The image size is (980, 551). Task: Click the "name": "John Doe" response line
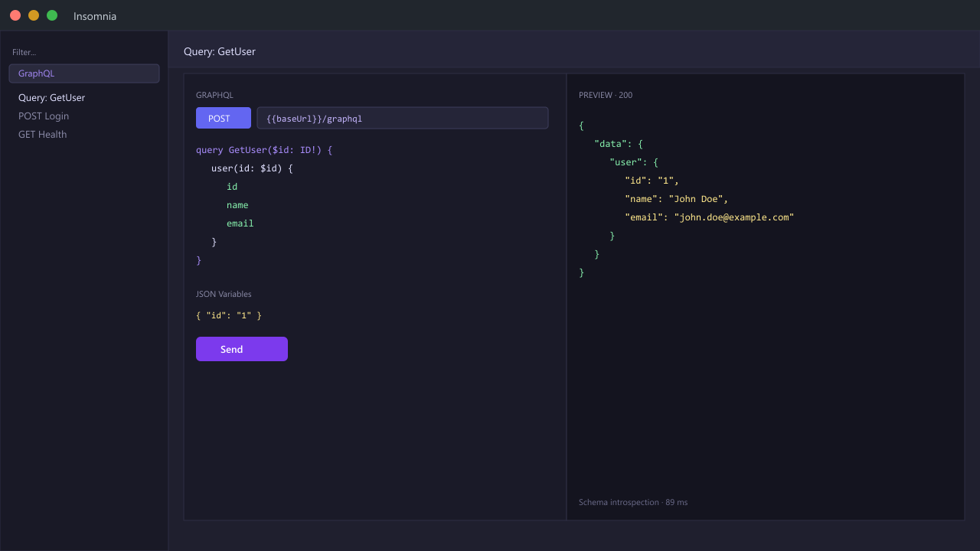(x=677, y=199)
